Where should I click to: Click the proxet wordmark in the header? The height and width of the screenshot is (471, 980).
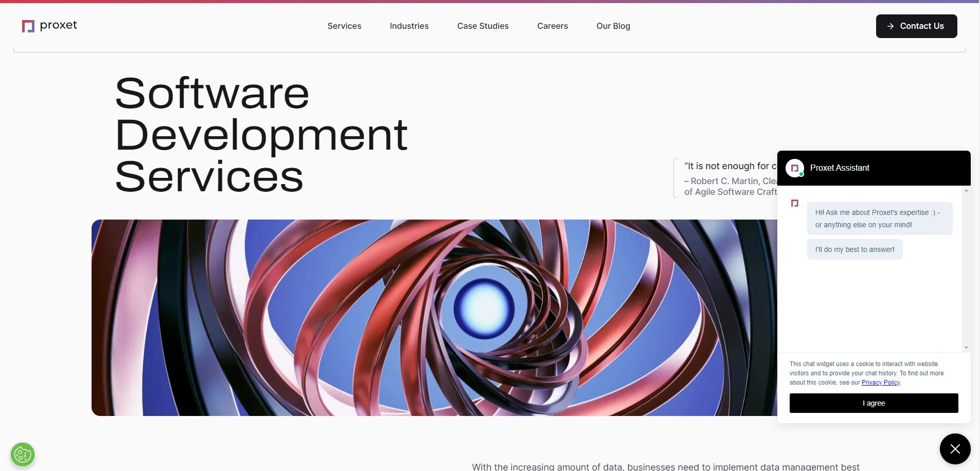coord(58,25)
